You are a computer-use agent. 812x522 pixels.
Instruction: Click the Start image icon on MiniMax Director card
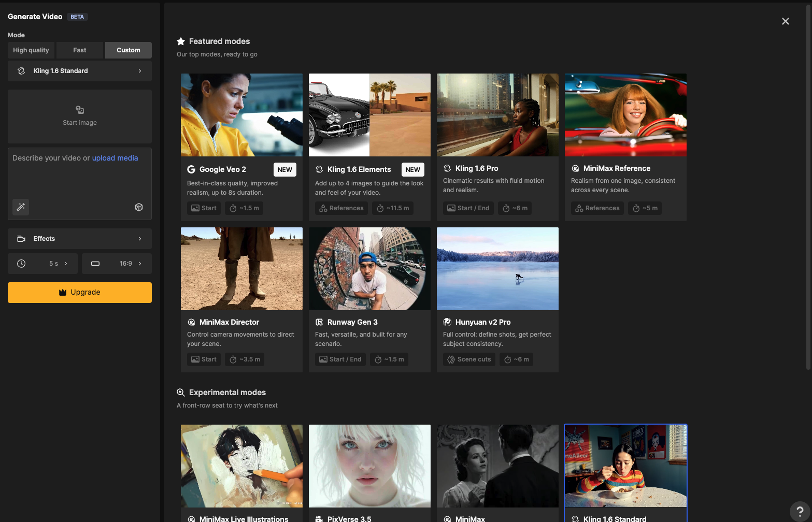click(x=195, y=359)
